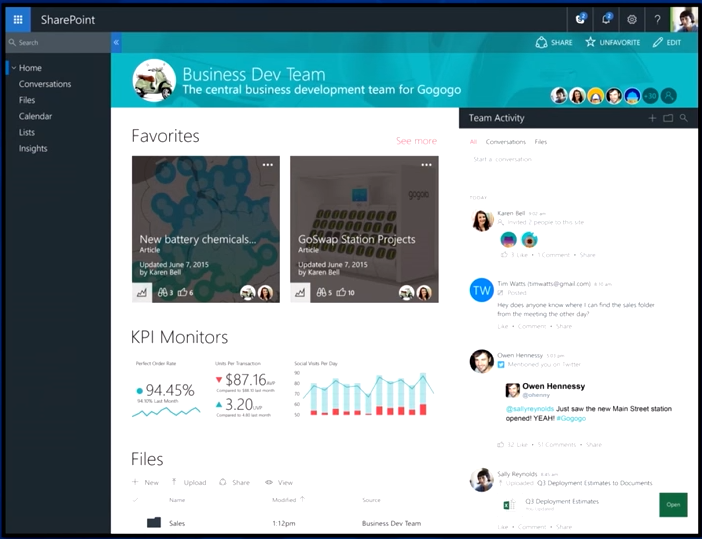
Task: Click the analytics chart icon on New battery card
Action: tap(142, 293)
